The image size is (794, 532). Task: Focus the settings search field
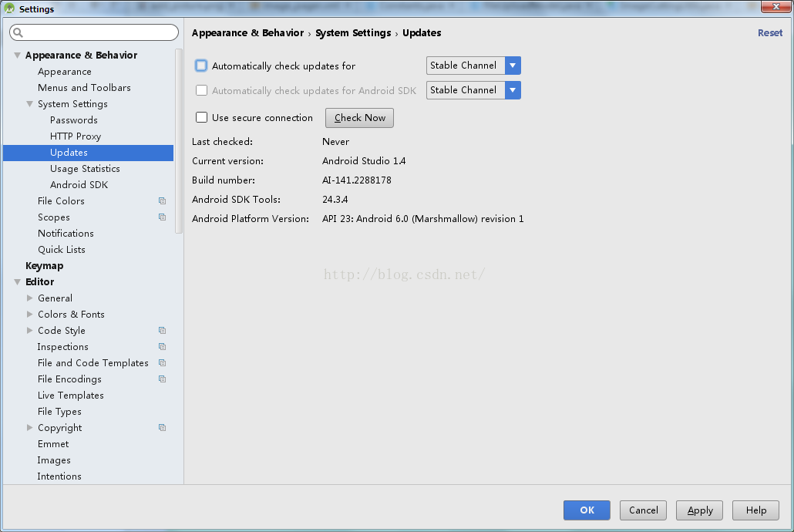coord(94,32)
